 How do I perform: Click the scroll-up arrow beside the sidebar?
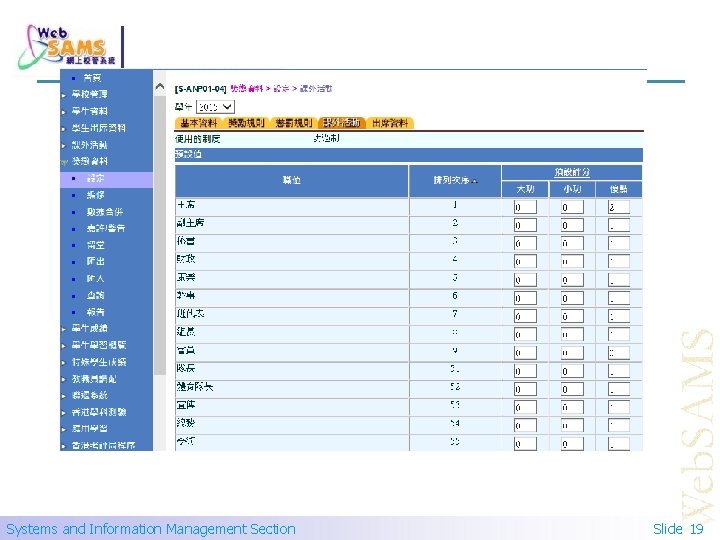160,86
